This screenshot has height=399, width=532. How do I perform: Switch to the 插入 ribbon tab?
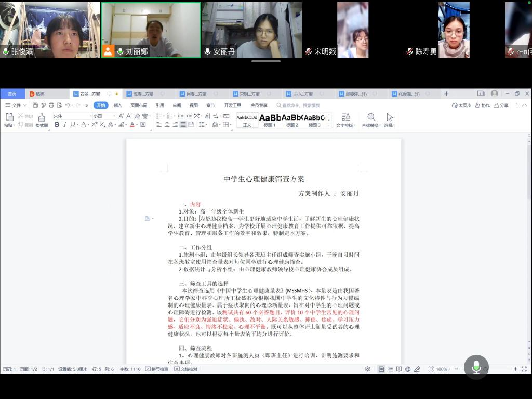tap(118, 105)
